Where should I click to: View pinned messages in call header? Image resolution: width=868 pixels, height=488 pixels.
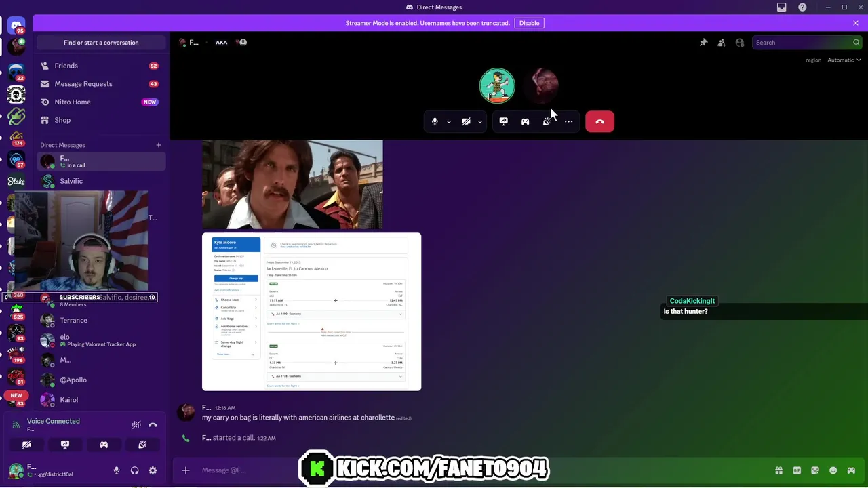click(x=704, y=42)
